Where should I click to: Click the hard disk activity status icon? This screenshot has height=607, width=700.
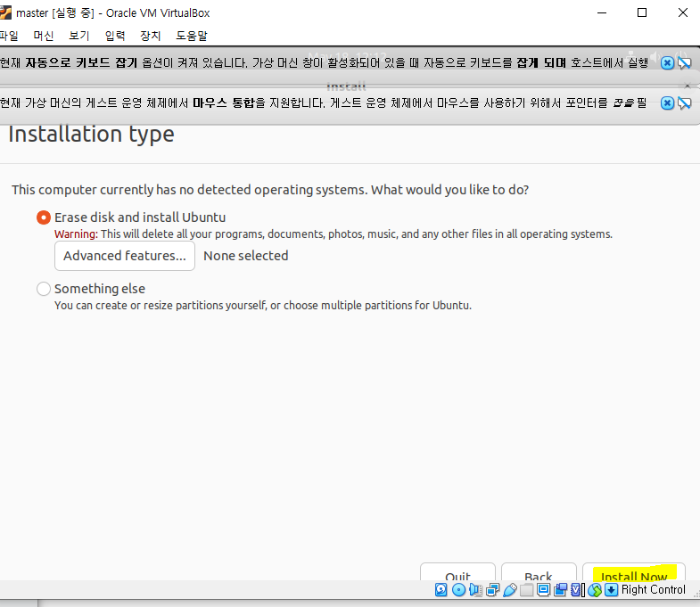pos(441,589)
